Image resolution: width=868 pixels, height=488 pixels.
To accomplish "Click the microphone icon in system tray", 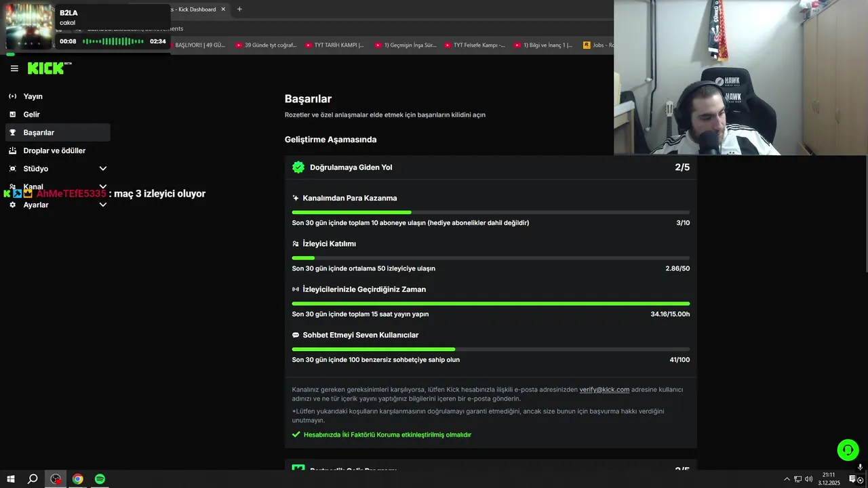I will tap(861, 468).
